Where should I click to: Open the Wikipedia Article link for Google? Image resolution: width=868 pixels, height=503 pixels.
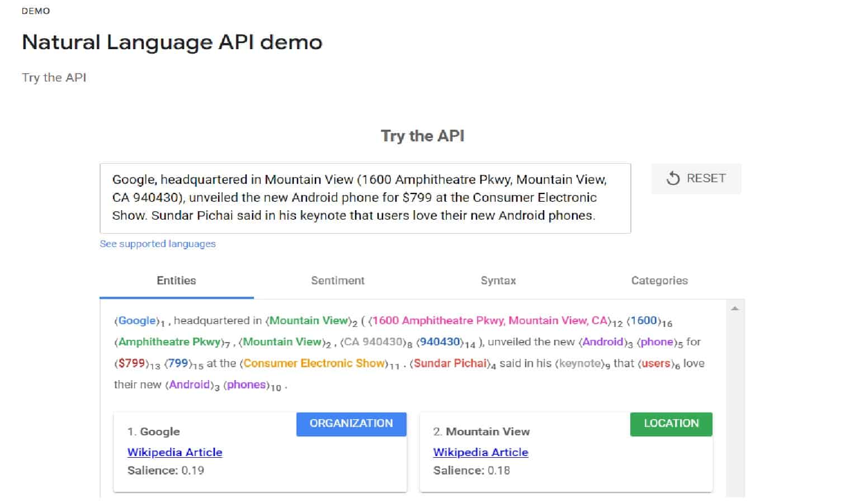pos(174,452)
